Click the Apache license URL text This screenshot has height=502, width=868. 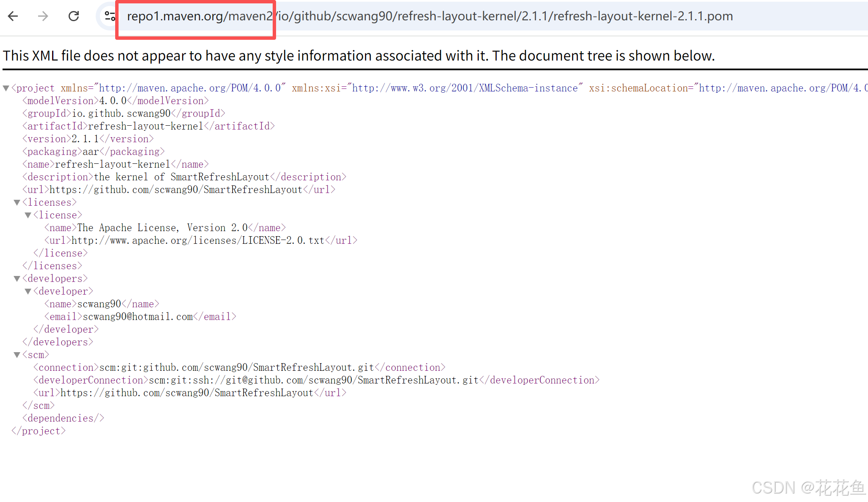pos(198,240)
